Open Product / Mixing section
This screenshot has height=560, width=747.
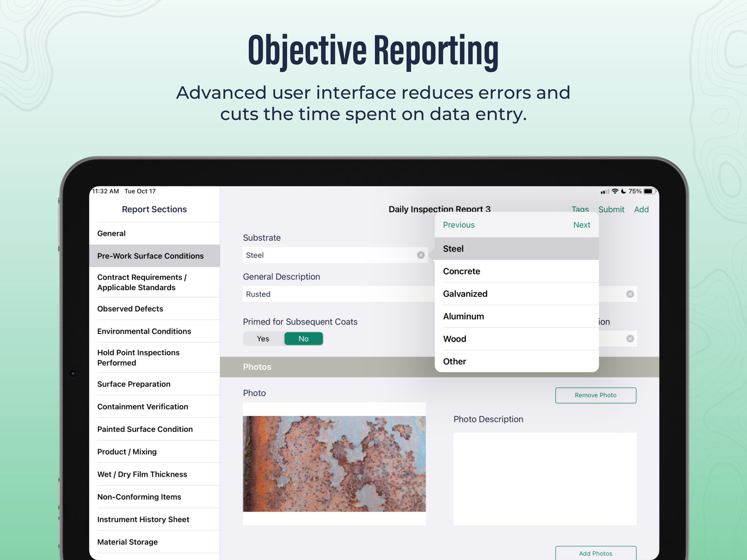tap(154, 452)
